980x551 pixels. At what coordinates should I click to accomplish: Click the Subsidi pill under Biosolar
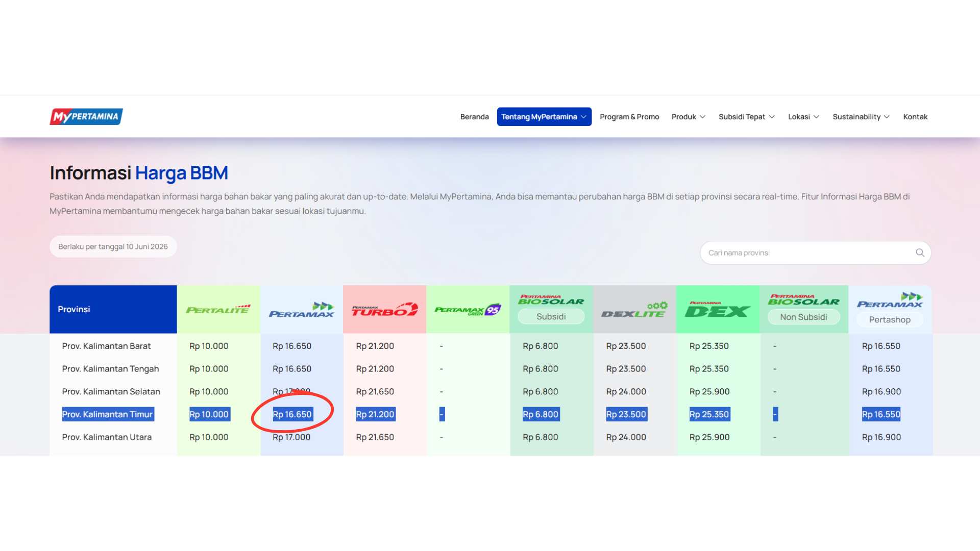coord(551,317)
